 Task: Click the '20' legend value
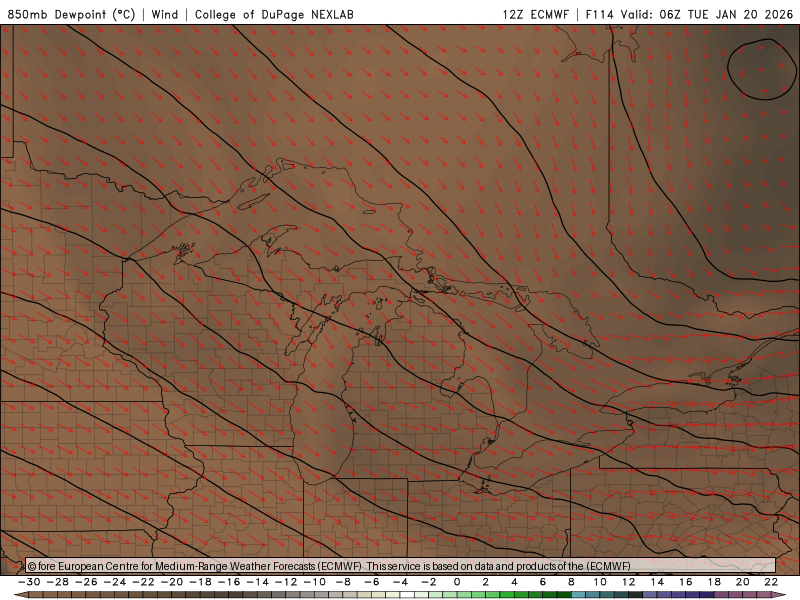tap(743, 582)
